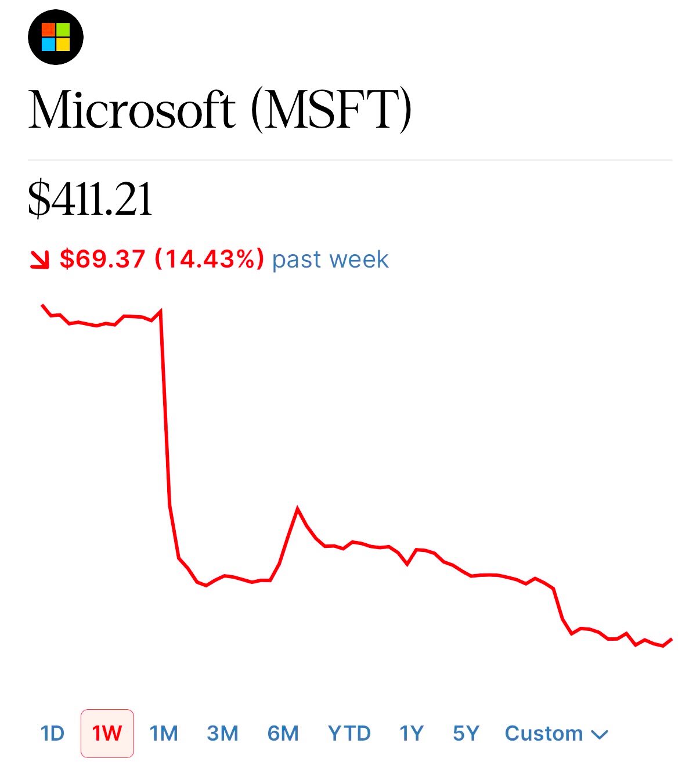Click the Microsoft (MSFT) heading

(220, 109)
